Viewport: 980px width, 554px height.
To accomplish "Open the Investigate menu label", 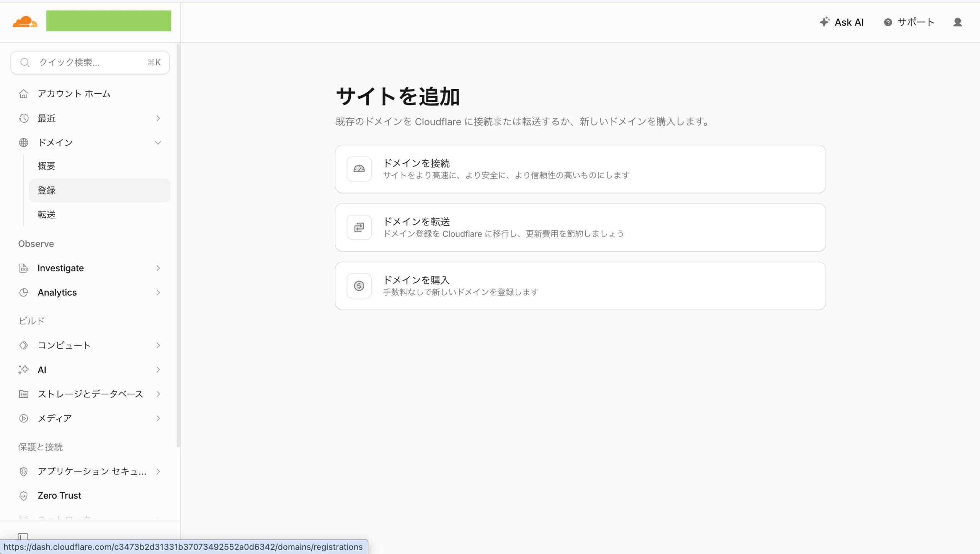I will point(60,268).
